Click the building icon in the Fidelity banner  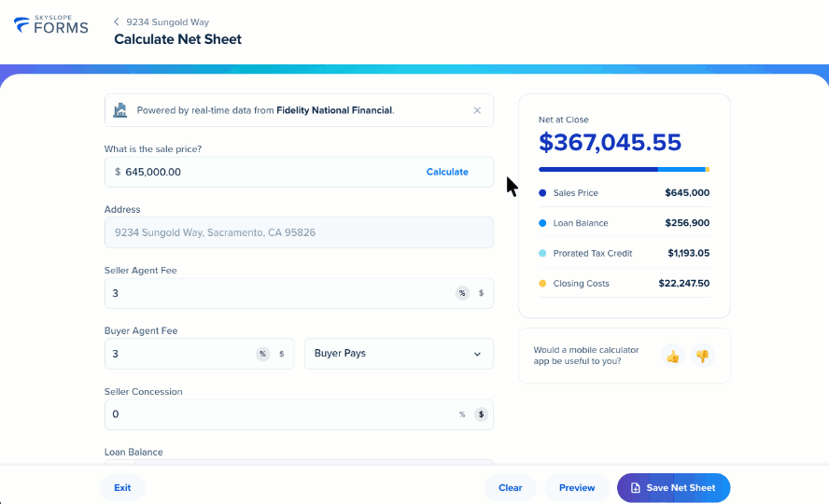[120, 110]
